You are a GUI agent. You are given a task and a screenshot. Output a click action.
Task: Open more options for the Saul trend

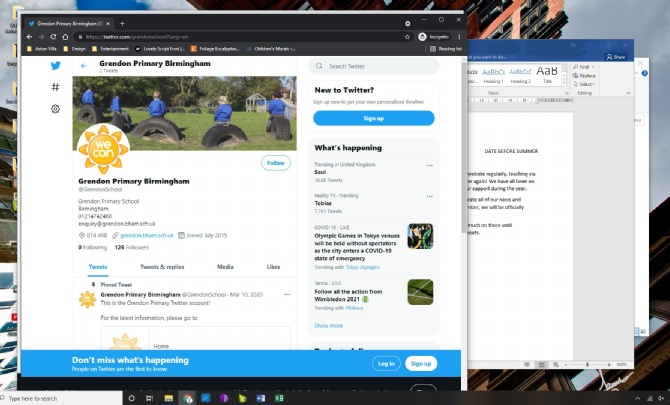(429, 165)
